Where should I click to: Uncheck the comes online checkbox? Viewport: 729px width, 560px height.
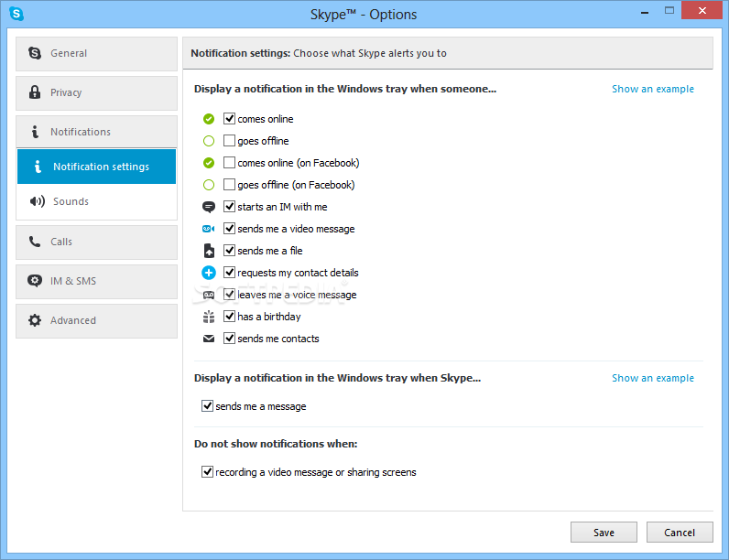(x=229, y=118)
